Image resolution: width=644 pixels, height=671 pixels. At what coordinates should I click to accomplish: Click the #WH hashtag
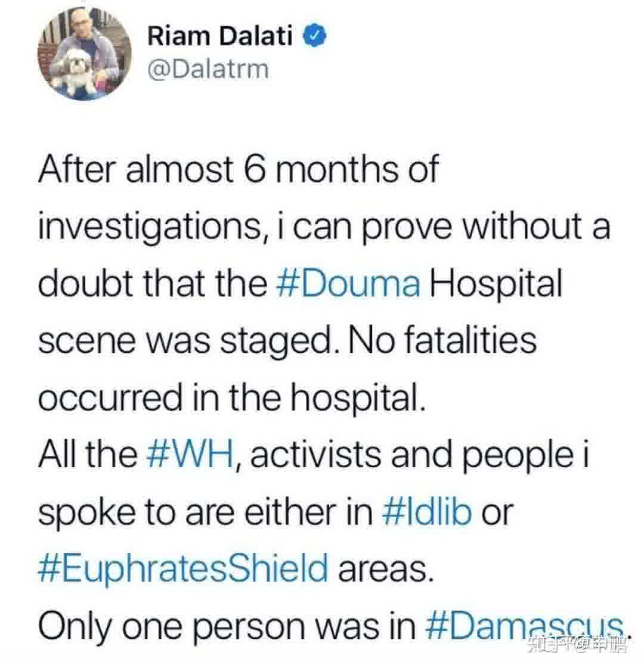coord(190,455)
